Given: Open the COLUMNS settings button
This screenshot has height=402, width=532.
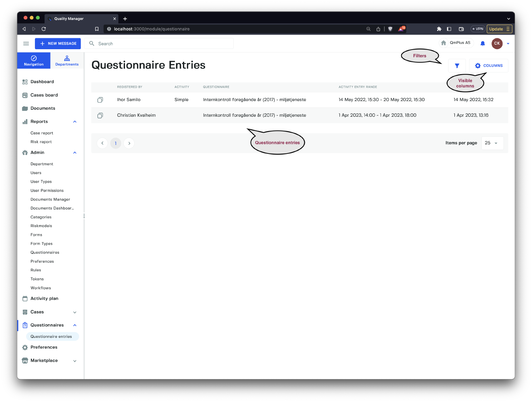Looking at the screenshot, I should coord(488,66).
